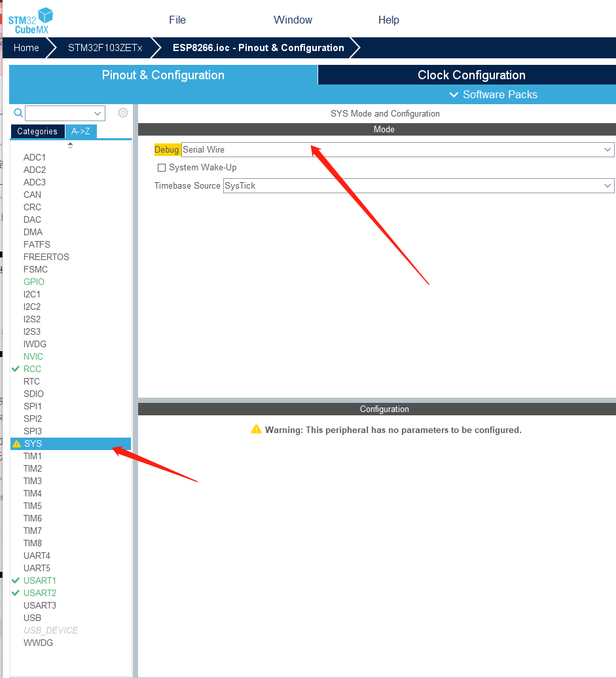The width and height of the screenshot is (616, 678).
Task: Select I2S3 in the list
Action: pyautogui.click(x=32, y=331)
